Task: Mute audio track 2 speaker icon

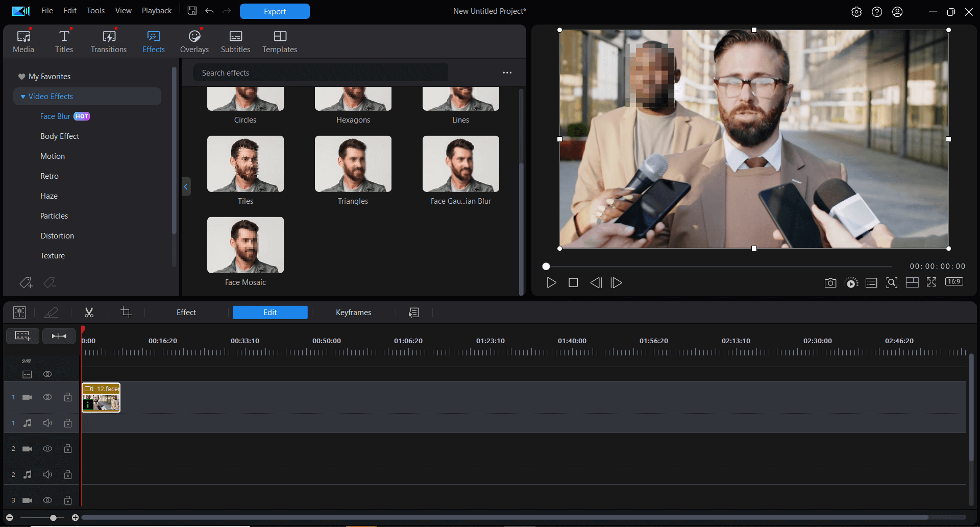Action: [47, 474]
